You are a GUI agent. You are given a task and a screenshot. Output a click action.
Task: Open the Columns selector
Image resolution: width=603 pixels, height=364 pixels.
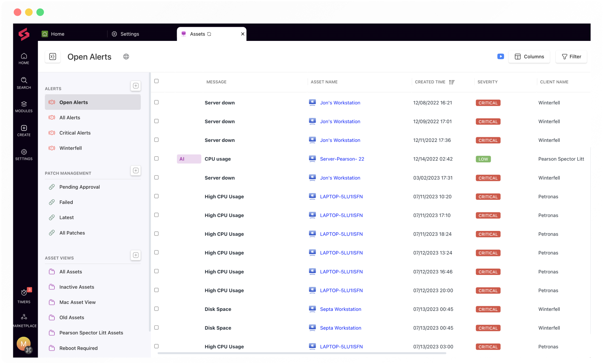coord(529,57)
